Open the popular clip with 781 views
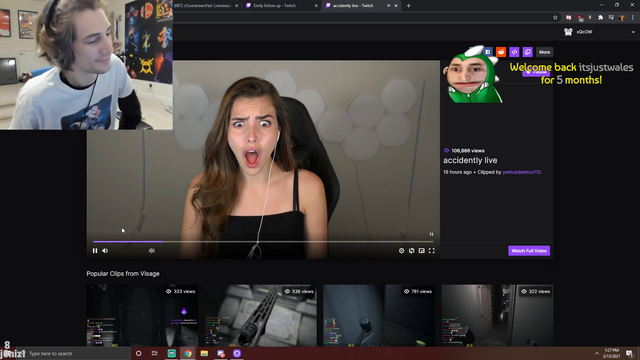The image size is (640, 360). [x=379, y=316]
